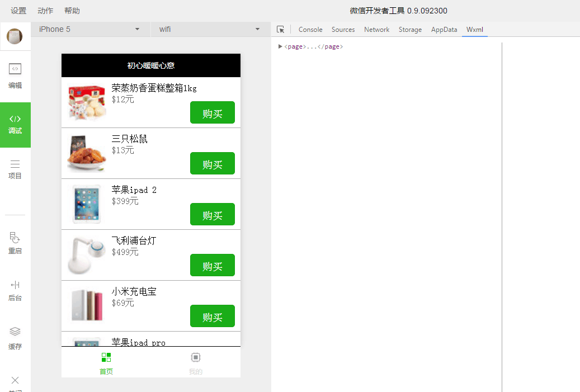The height and width of the screenshot is (392, 580).
Task: Select the Wxml tab
Action: point(475,30)
